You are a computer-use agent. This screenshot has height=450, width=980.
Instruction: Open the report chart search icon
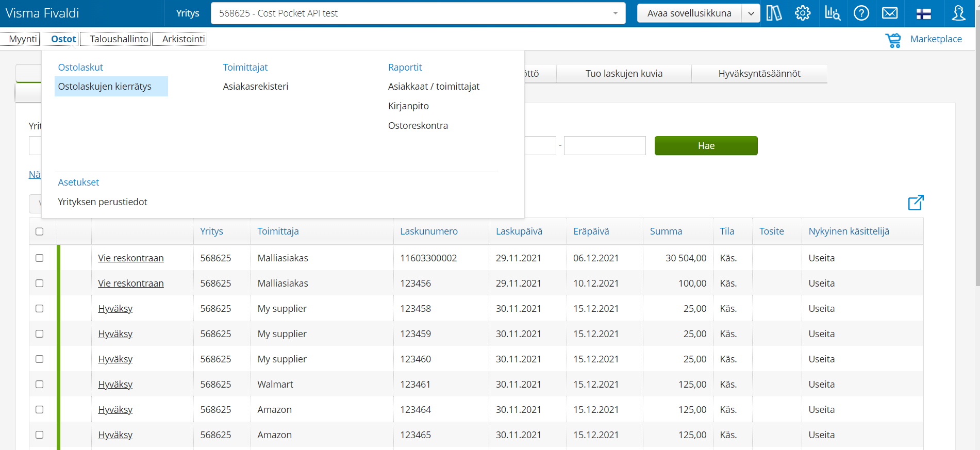pyautogui.click(x=832, y=13)
